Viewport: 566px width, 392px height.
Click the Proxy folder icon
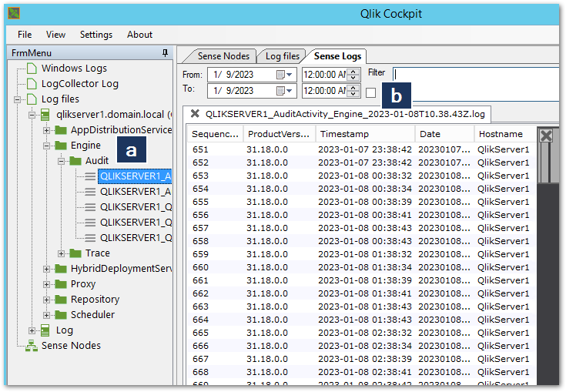click(x=61, y=284)
